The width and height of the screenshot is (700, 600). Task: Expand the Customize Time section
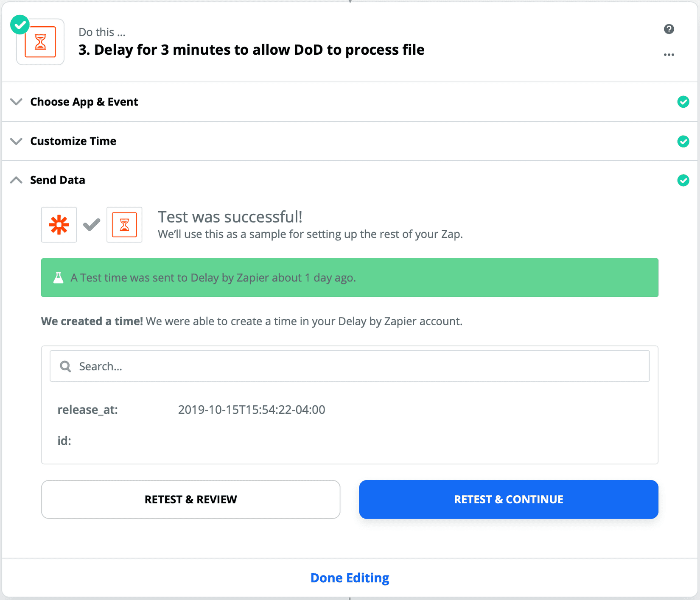(x=73, y=141)
